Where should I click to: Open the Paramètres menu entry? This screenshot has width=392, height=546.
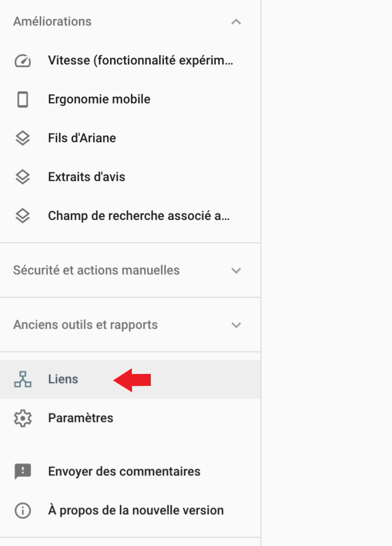pos(80,418)
